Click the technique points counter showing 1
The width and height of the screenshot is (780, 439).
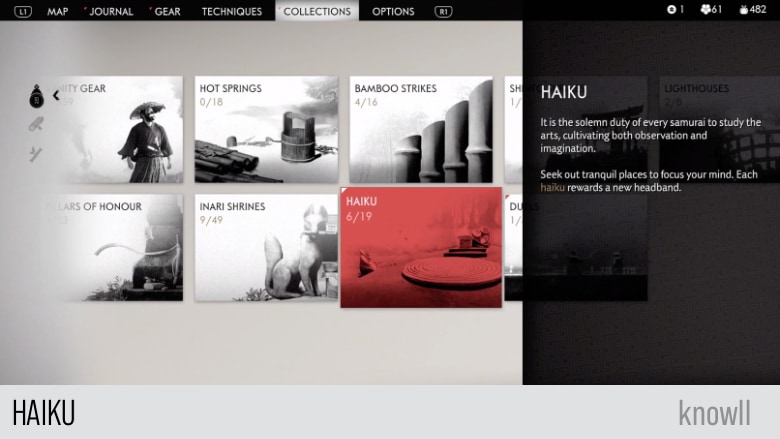(676, 9)
